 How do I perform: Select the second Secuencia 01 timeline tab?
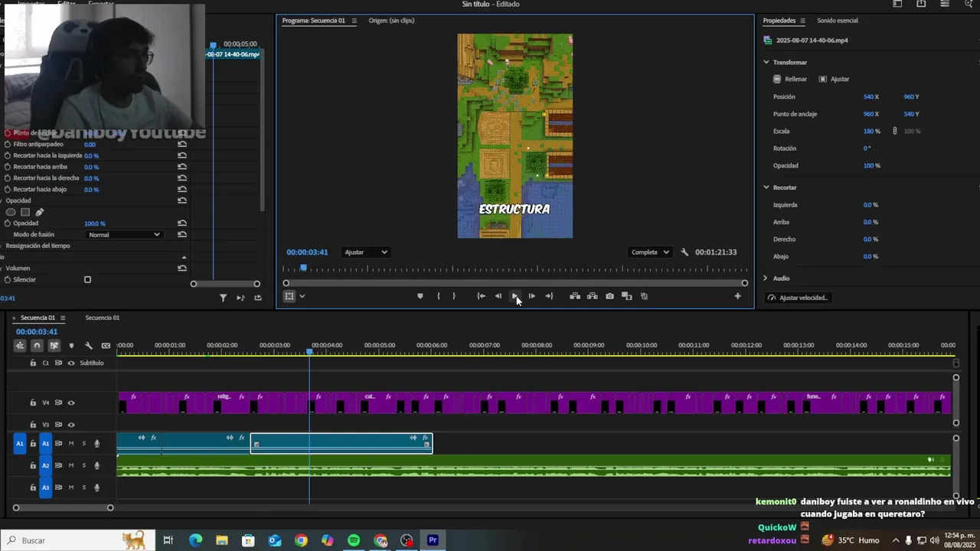(x=102, y=318)
